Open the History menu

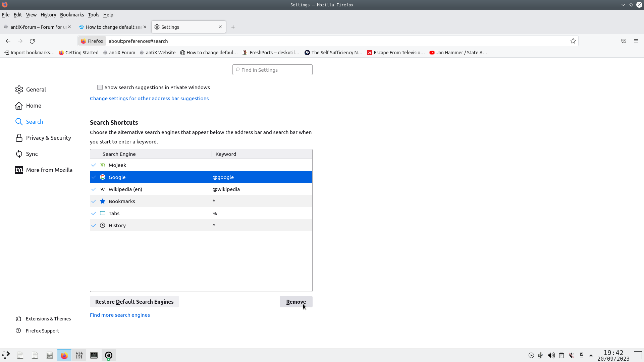point(48,15)
